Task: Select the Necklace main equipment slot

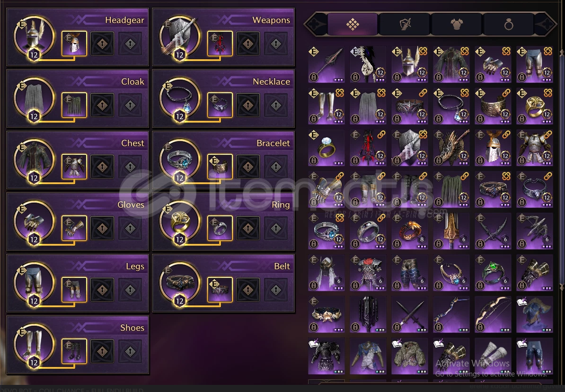Action: pyautogui.click(x=180, y=98)
